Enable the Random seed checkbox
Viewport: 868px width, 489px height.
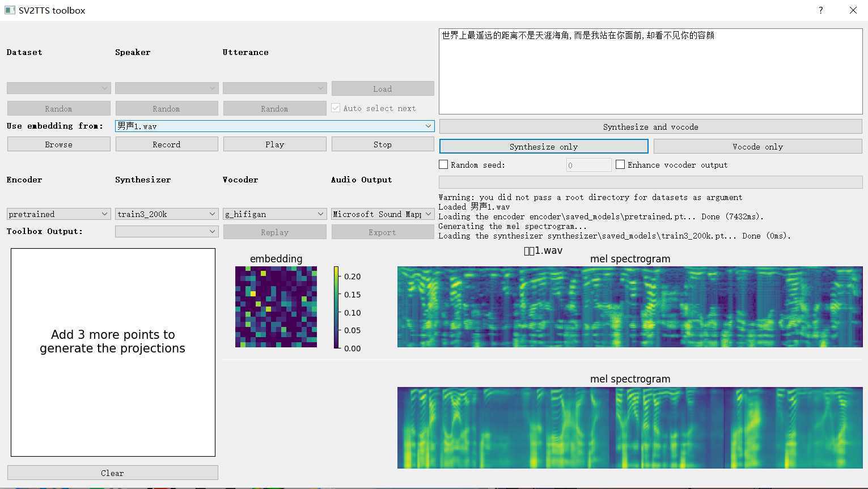coord(444,165)
